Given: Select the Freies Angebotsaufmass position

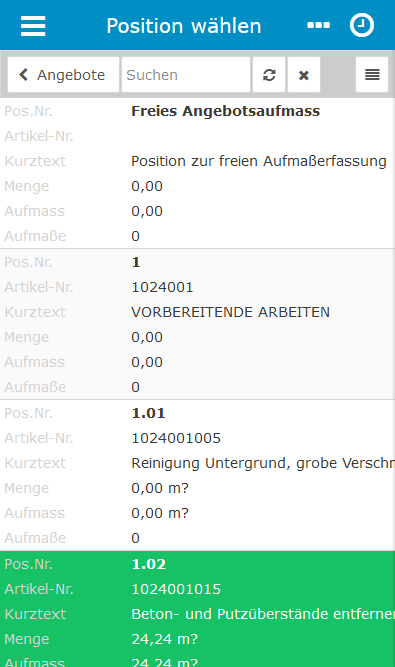Looking at the screenshot, I should pyautogui.click(x=197, y=174).
